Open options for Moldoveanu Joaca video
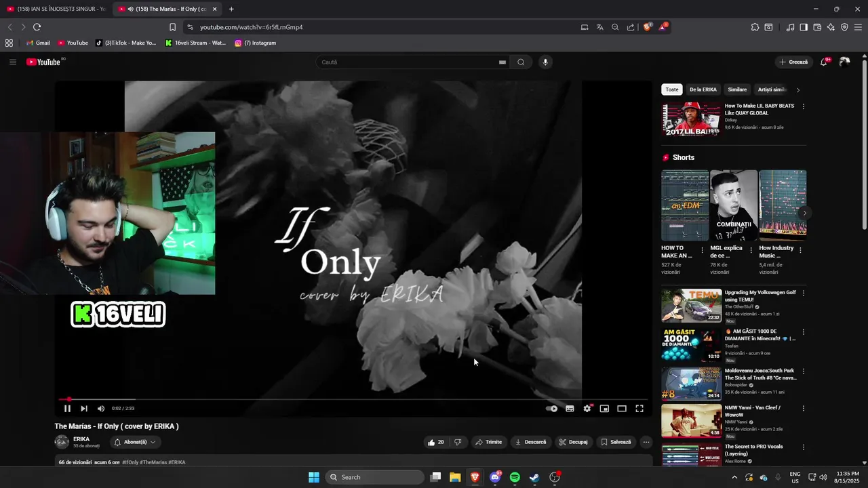Screen dimensions: 868x488 coord(804,371)
